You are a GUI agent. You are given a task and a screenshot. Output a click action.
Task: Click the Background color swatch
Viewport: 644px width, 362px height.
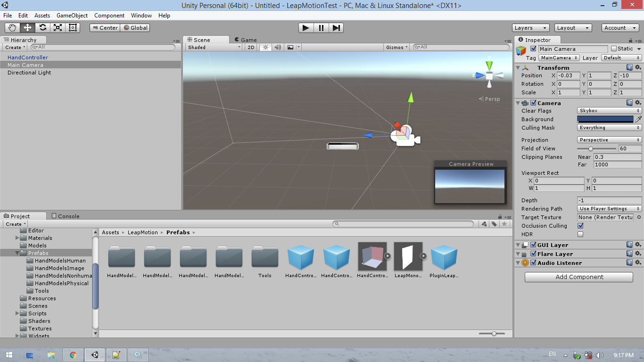pos(605,119)
